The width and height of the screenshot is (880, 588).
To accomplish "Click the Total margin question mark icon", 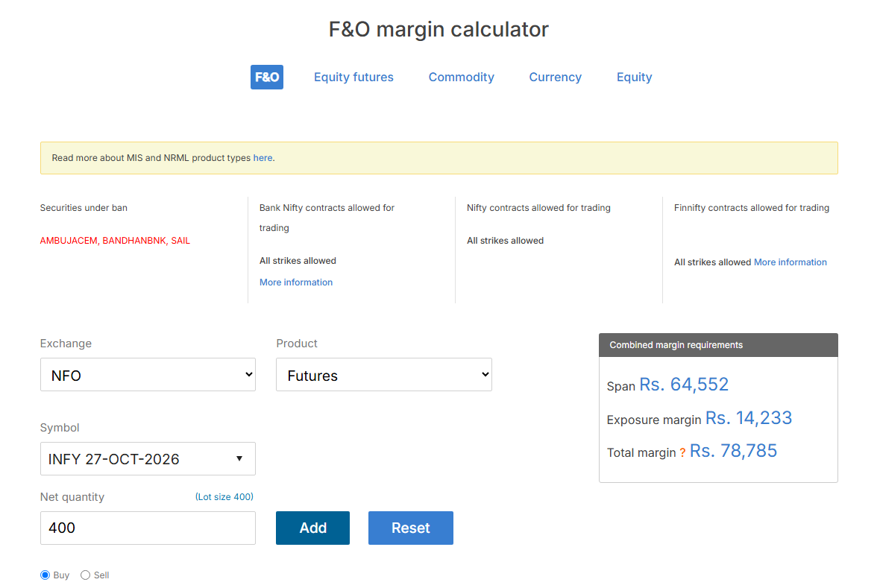I will 682,453.
